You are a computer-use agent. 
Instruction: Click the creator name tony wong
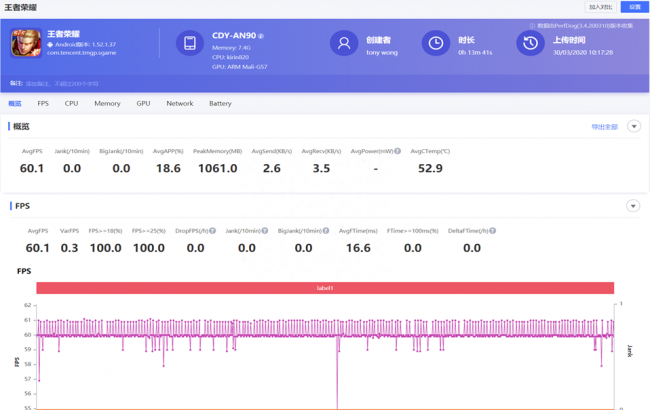[x=382, y=53]
